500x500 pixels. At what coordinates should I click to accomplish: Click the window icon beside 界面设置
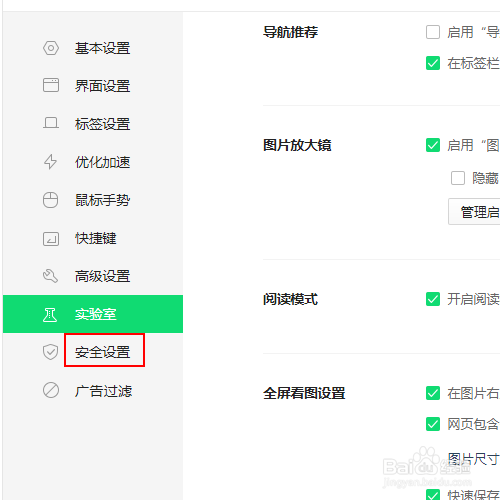pos(51,85)
